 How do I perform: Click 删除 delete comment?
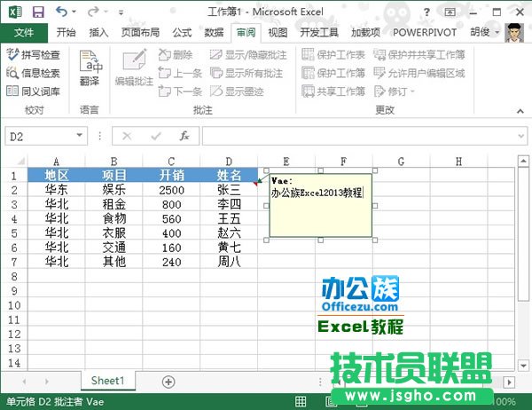pos(176,55)
